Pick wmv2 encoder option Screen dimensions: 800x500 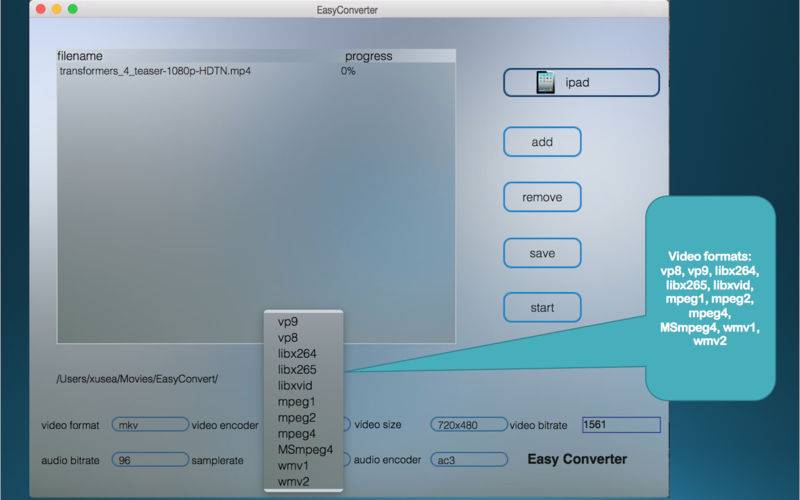[292, 482]
